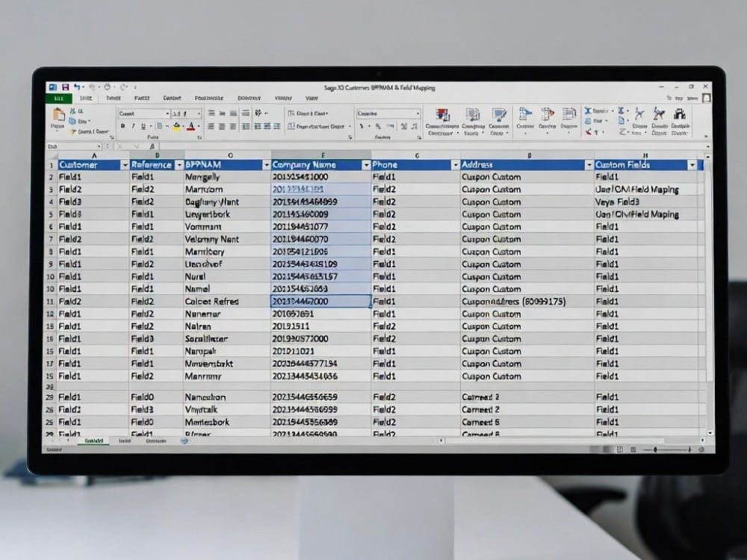This screenshot has height=560, width=747.
Task: Open the number format combo box
Action: pos(388,113)
